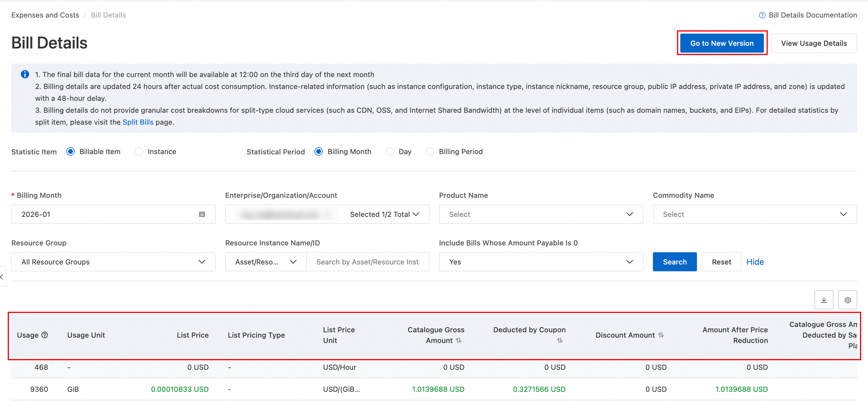Open the All Resource Groups dropdown
Screen dimensions: 868x401
tap(113, 262)
